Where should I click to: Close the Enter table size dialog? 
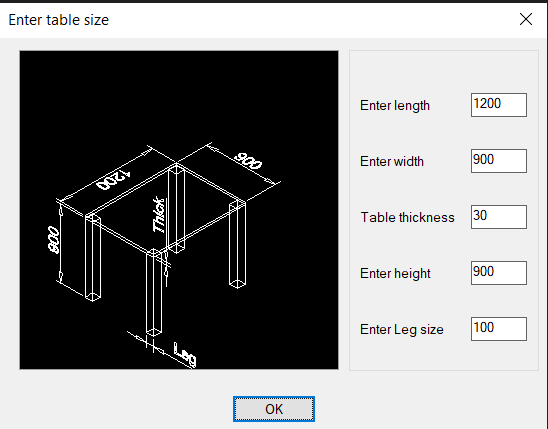(x=526, y=19)
